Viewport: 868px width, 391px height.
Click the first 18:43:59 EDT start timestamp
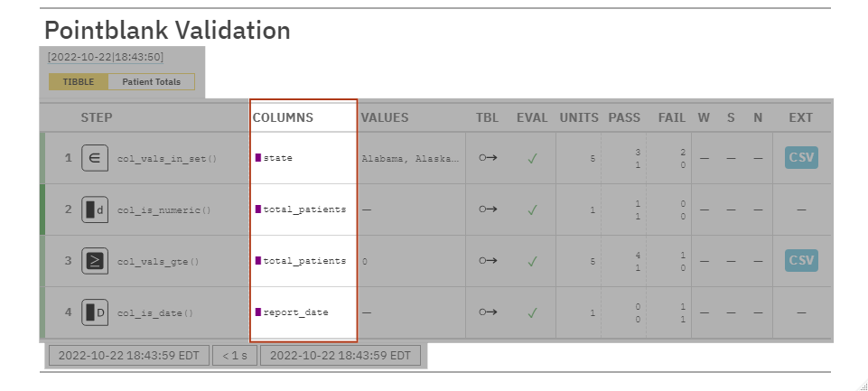128,356
